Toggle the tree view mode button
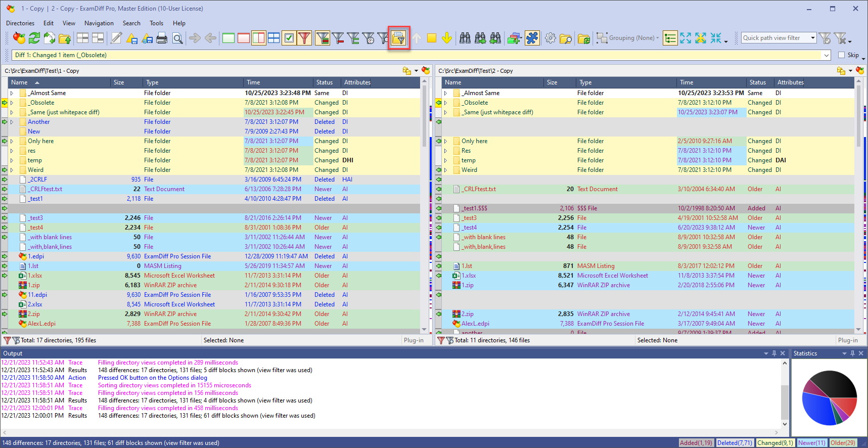This screenshot has width=868, height=448. (670, 38)
